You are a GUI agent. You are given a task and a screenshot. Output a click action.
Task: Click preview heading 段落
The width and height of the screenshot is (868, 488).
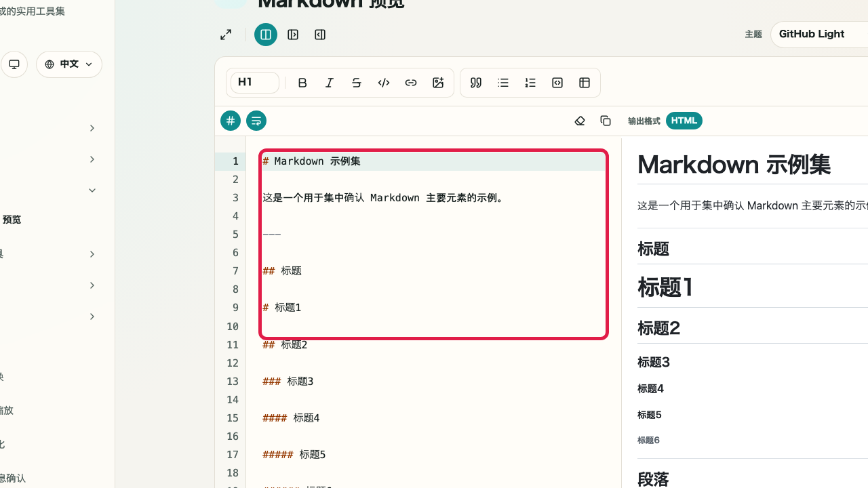click(653, 479)
